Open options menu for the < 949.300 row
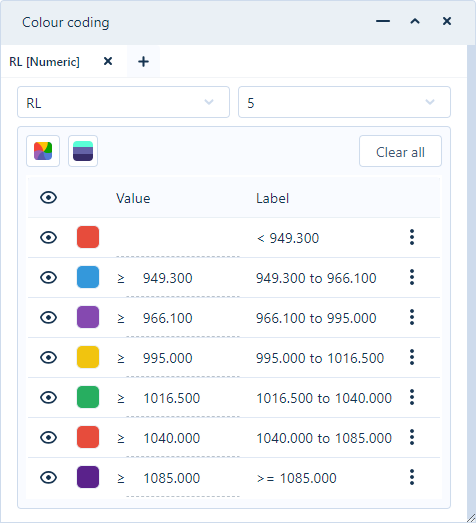The image size is (476, 523). [412, 237]
